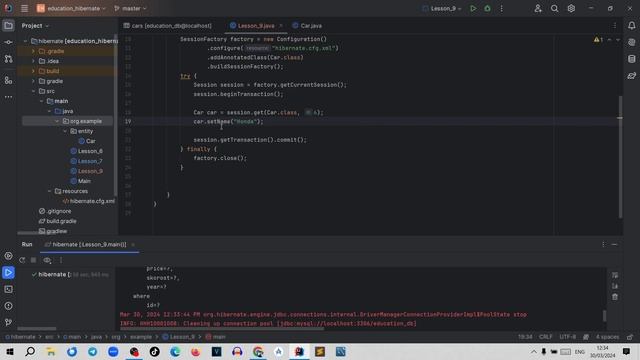640x360 pixels.
Task: Debug Lesson_9 with the bug icon
Action: pyautogui.click(x=487, y=8)
